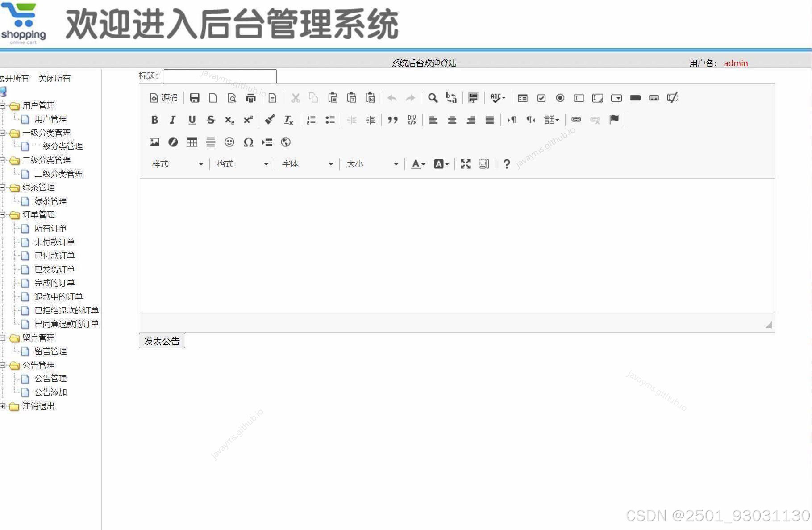
Task: Open the spell check ABC dropdown
Action: click(498, 98)
